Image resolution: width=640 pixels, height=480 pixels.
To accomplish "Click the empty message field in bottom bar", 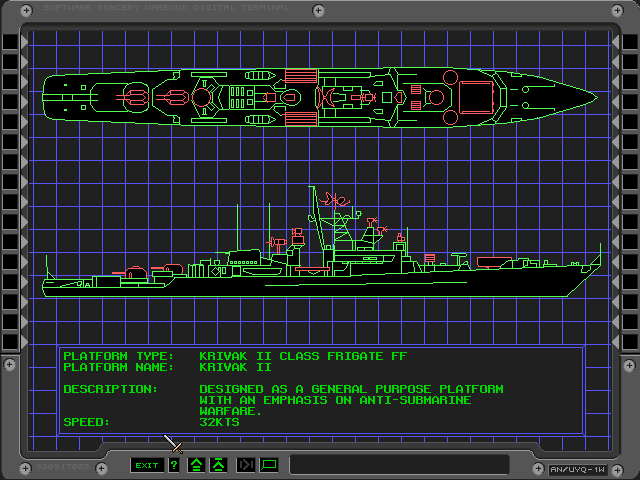I will click(x=400, y=465).
